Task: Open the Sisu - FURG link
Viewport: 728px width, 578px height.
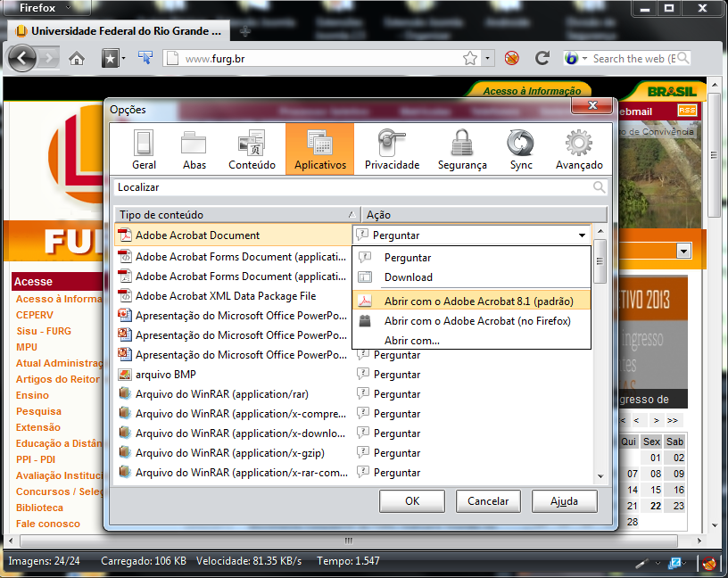Action: pyautogui.click(x=44, y=331)
